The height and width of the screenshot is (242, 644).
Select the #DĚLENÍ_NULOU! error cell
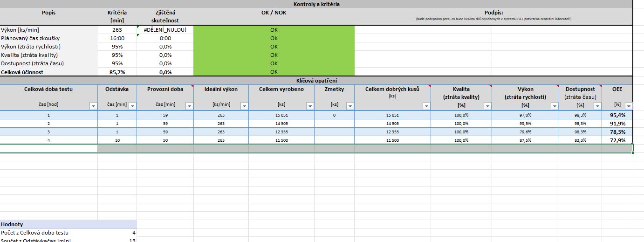point(165,30)
